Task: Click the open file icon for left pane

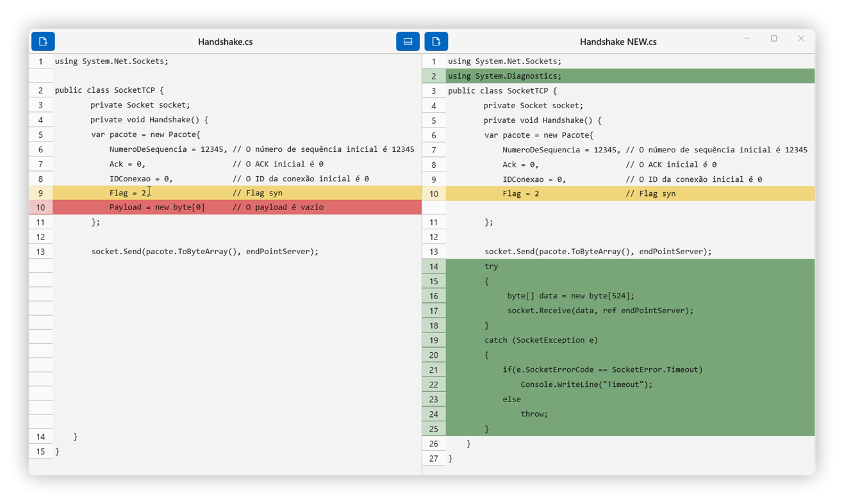Action: click(x=43, y=42)
